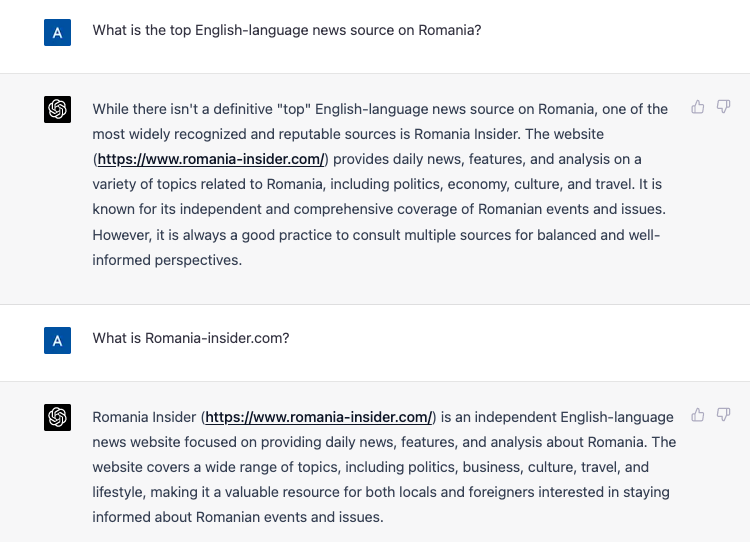Click the ChatGPT logo beside the first answer
750x542 pixels.
(57, 110)
